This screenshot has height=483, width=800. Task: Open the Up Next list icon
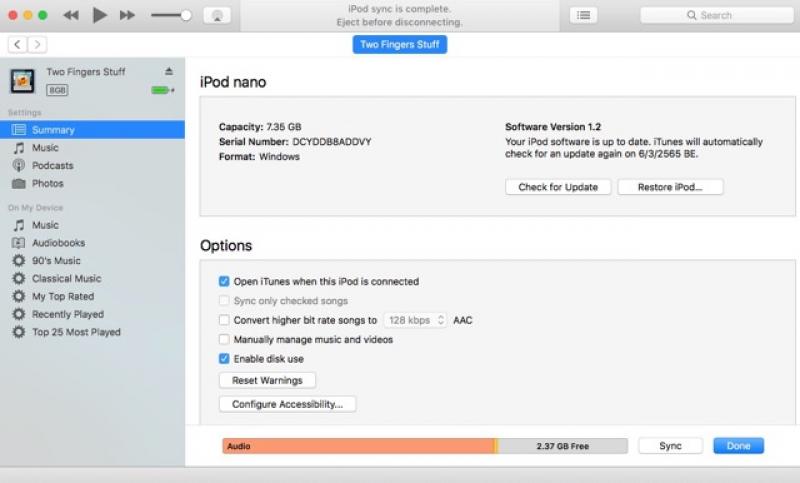(x=583, y=15)
